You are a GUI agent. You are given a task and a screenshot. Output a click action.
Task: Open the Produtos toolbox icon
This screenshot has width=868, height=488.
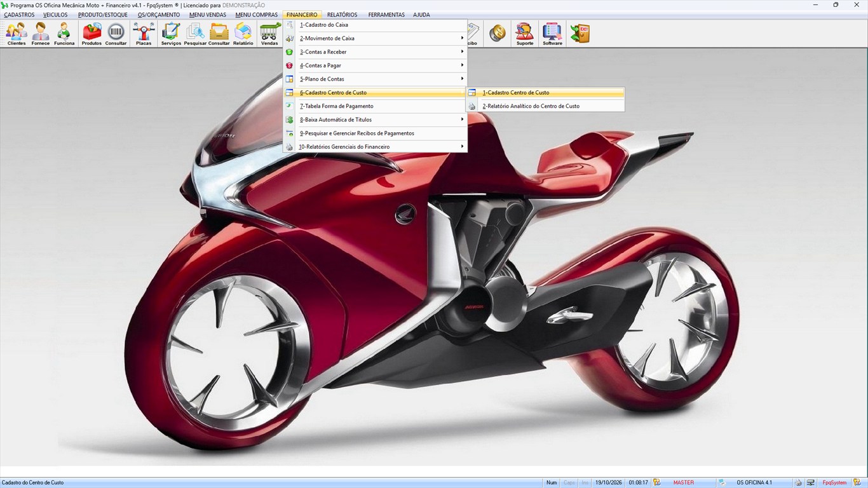[92, 34]
